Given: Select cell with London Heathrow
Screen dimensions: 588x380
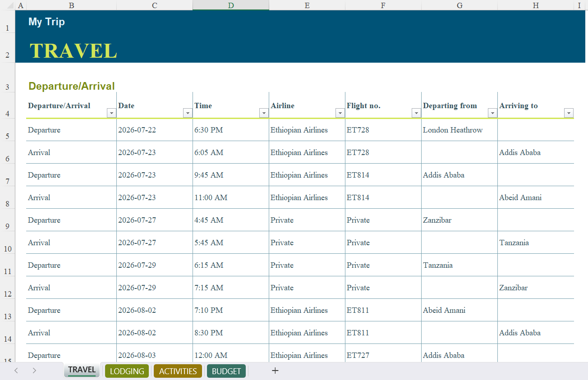Looking at the screenshot, I should pos(459,130).
